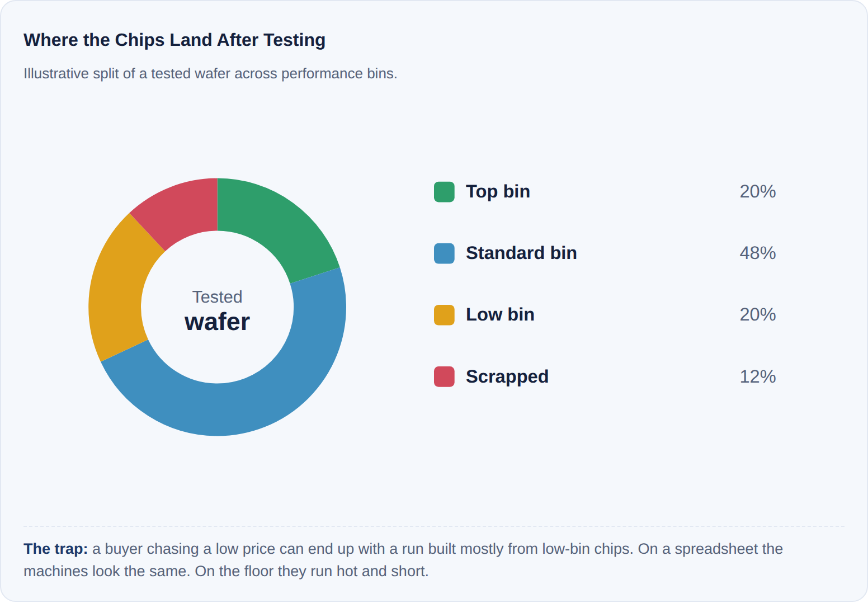
Task: Click the yellow Low bin legend swatch
Action: [444, 315]
